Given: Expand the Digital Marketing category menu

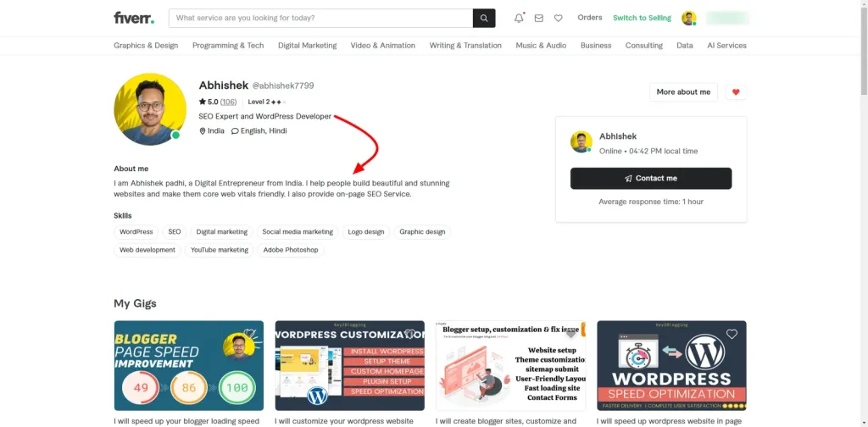Looking at the screenshot, I should tap(307, 46).
